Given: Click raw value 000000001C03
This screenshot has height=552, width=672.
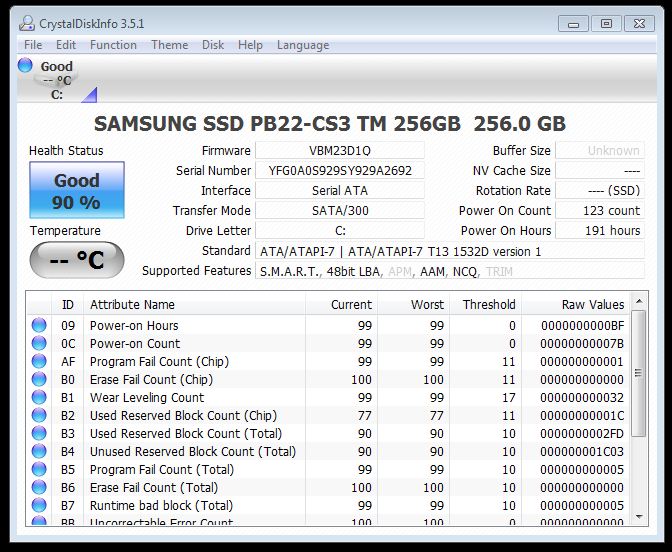Looking at the screenshot, I should click(x=582, y=451).
